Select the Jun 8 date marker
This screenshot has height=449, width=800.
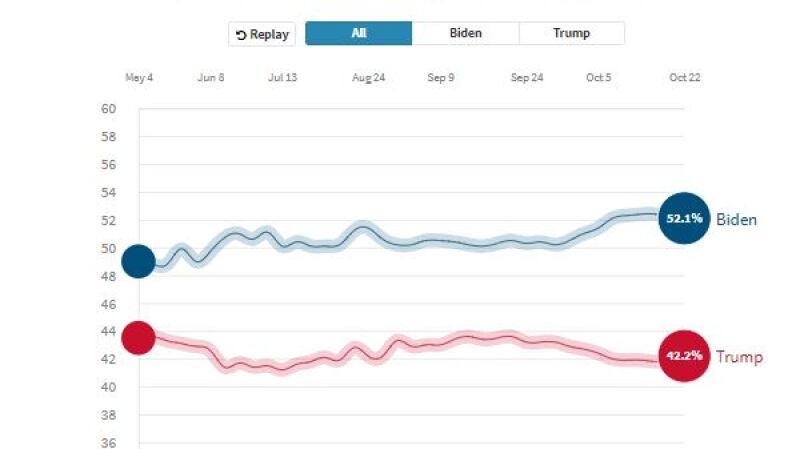211,78
